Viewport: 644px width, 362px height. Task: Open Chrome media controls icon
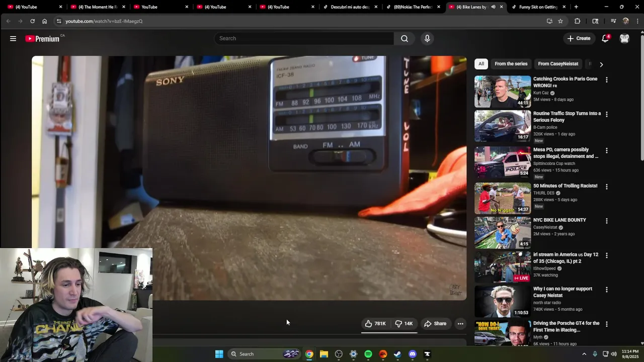coord(613,21)
